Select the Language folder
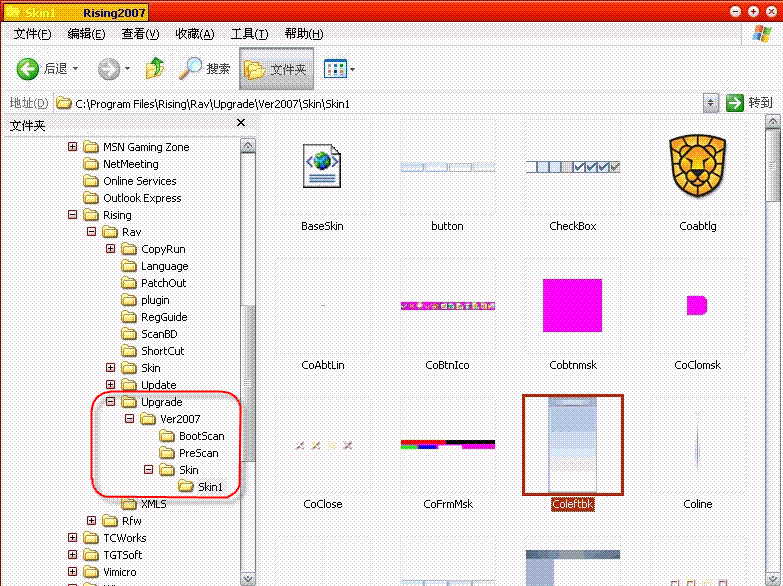783x586 pixels. [x=155, y=266]
